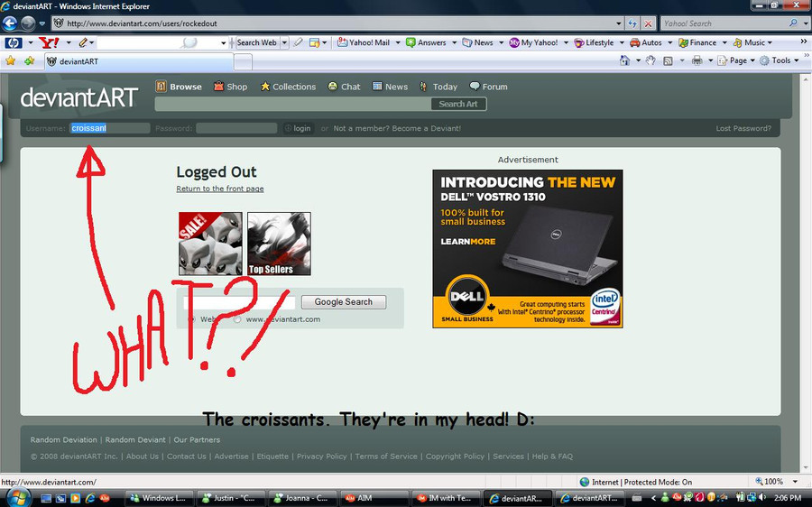
Task: Click the login button
Action: coord(299,128)
